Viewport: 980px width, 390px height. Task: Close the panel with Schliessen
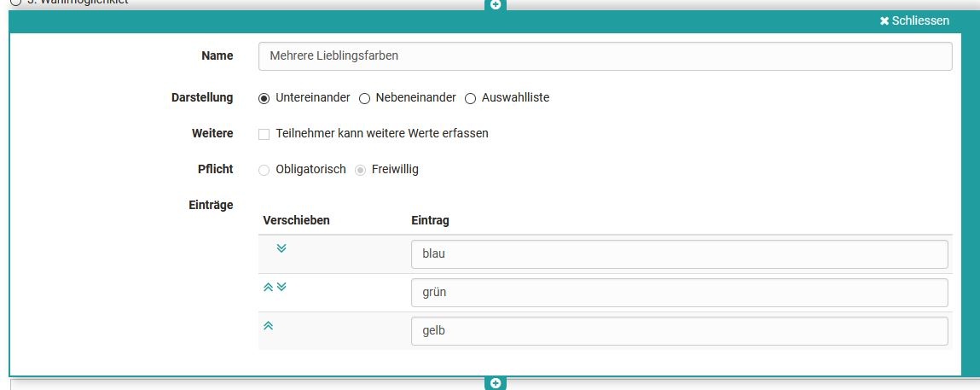click(914, 20)
